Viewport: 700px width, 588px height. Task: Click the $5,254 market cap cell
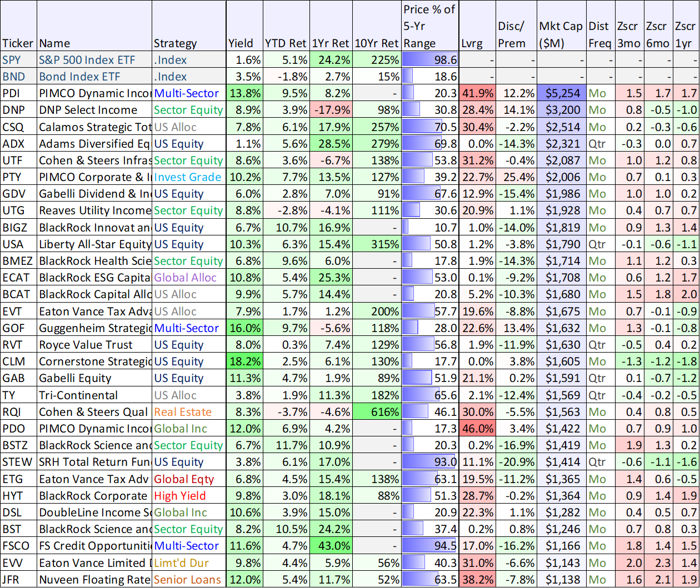(561, 93)
